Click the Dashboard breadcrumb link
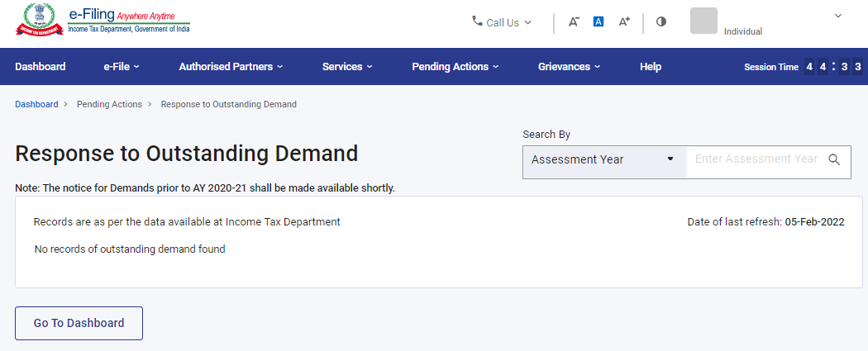 (36, 104)
